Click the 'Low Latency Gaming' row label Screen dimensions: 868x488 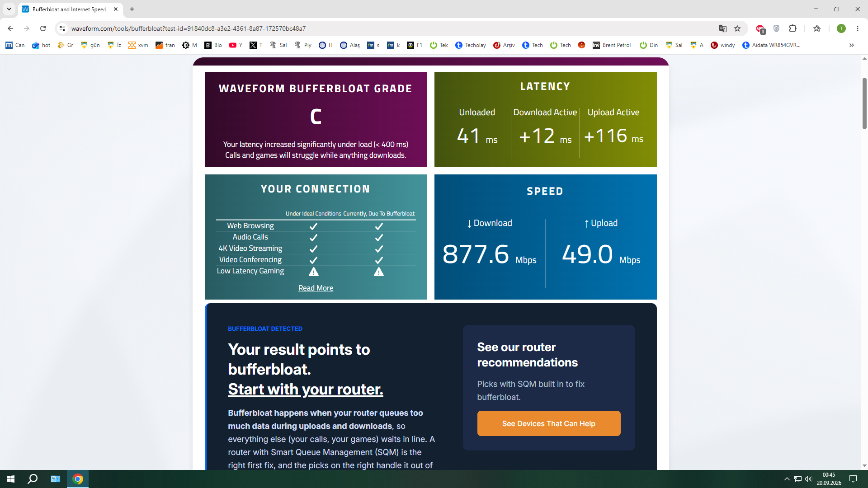coord(250,271)
